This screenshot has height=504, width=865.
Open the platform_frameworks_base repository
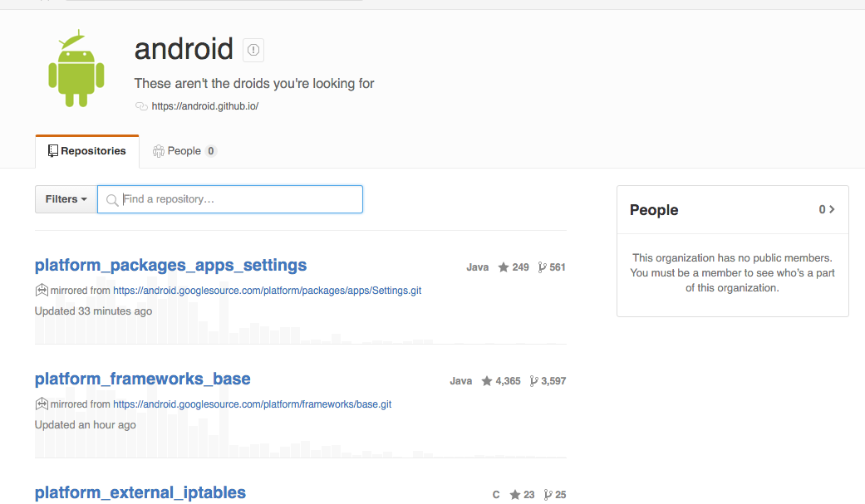click(142, 379)
